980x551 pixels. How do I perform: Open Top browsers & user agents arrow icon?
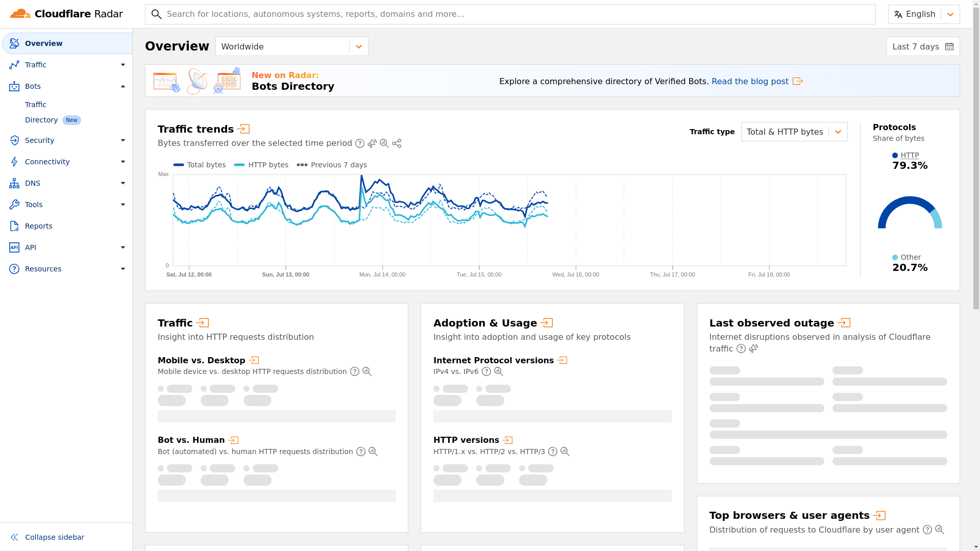[879, 515]
